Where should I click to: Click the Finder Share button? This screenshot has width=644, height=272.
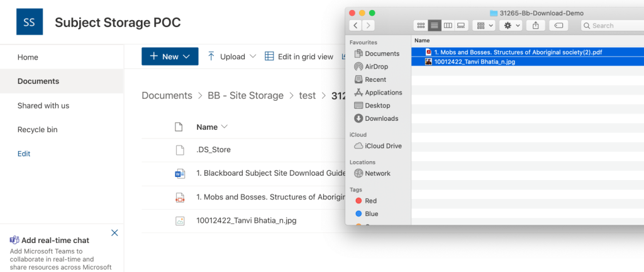point(536,25)
